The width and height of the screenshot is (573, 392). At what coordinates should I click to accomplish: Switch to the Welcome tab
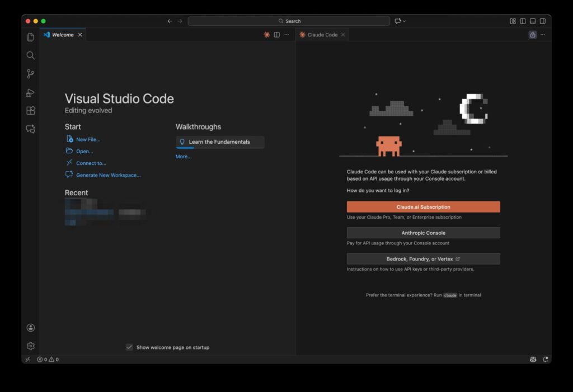pyautogui.click(x=63, y=35)
